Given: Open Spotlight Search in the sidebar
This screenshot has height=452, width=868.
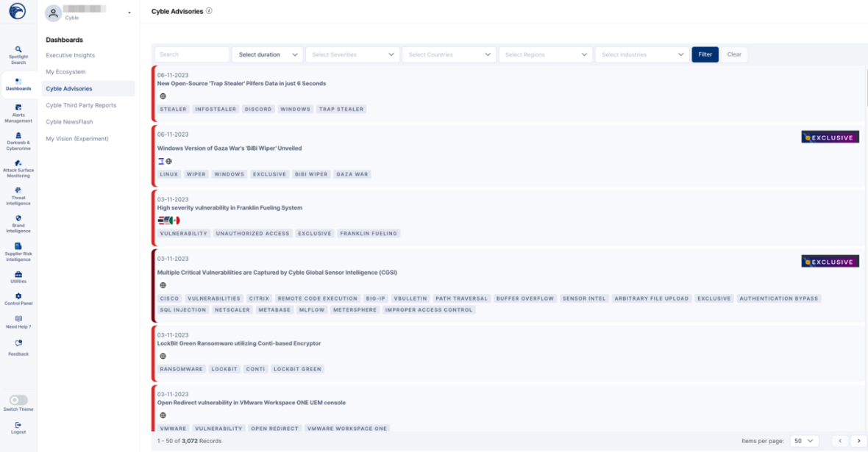Looking at the screenshot, I should click(18, 55).
